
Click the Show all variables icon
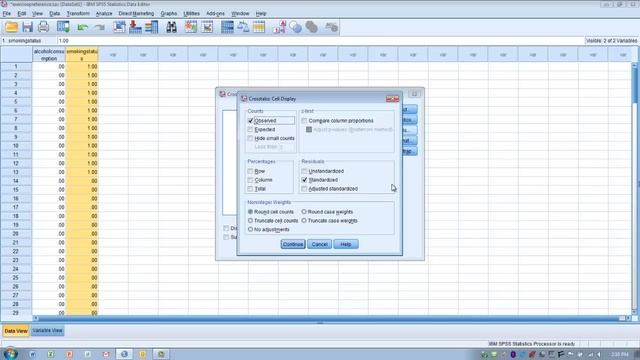coord(311,27)
